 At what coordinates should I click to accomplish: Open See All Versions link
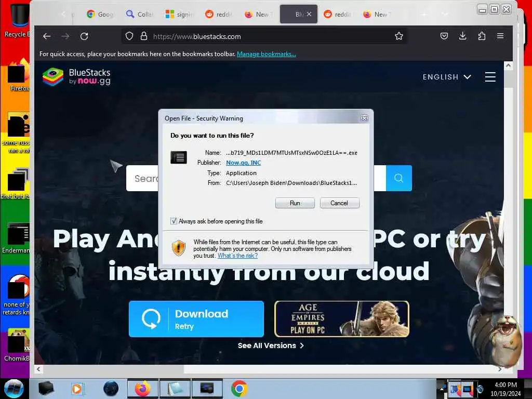coord(271,345)
